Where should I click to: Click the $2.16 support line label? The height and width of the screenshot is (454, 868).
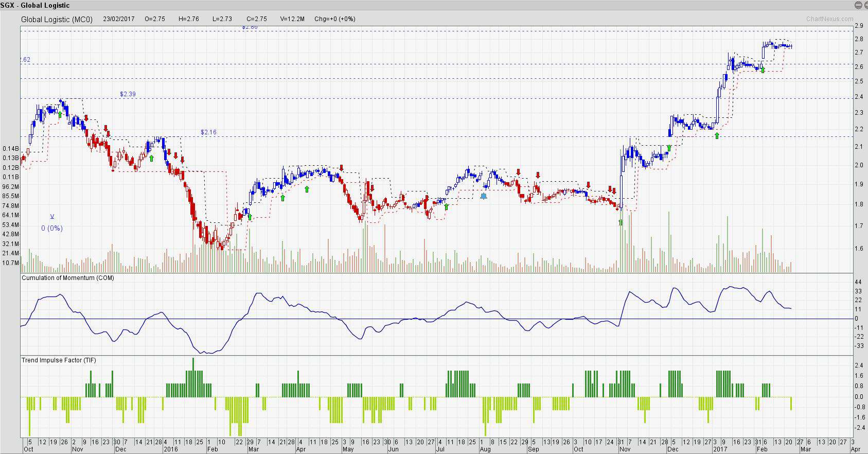[208, 132]
